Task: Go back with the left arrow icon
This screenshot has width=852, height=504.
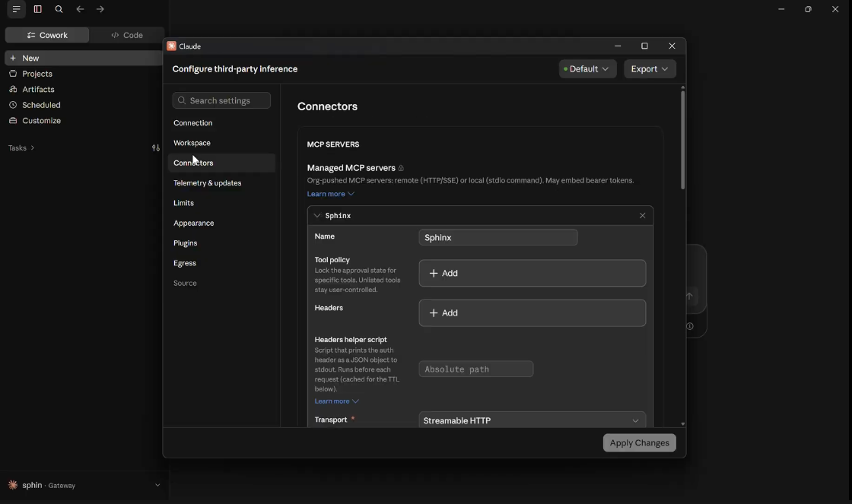Action: (80, 9)
